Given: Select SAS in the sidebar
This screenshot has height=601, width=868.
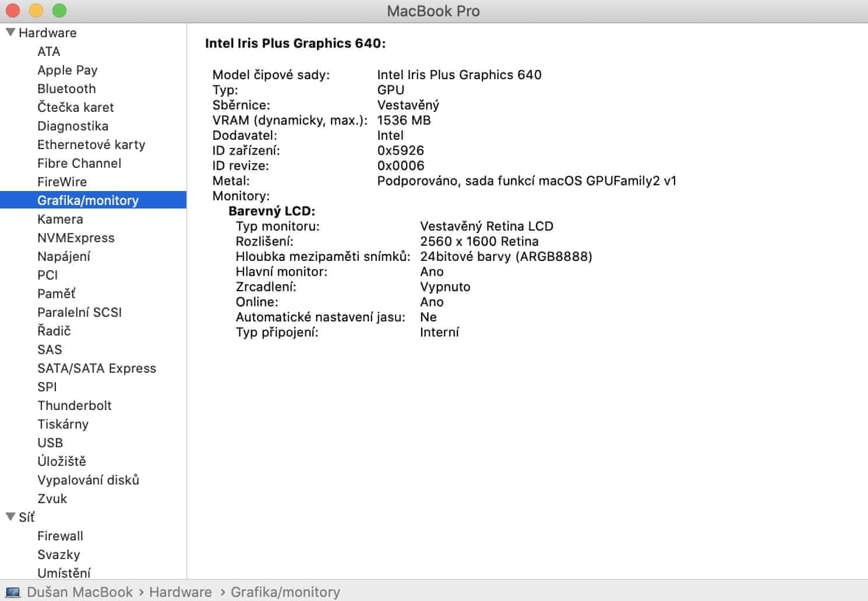Looking at the screenshot, I should point(50,349).
